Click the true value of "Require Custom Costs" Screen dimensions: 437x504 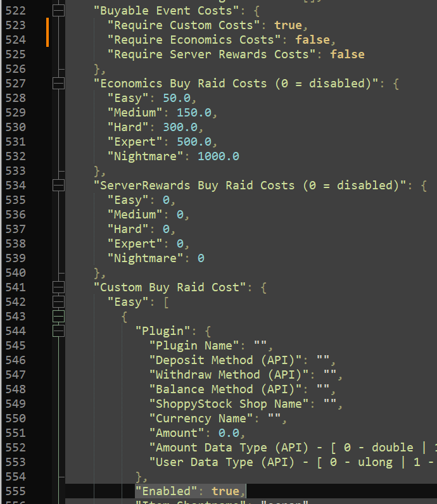pyautogui.click(x=288, y=25)
